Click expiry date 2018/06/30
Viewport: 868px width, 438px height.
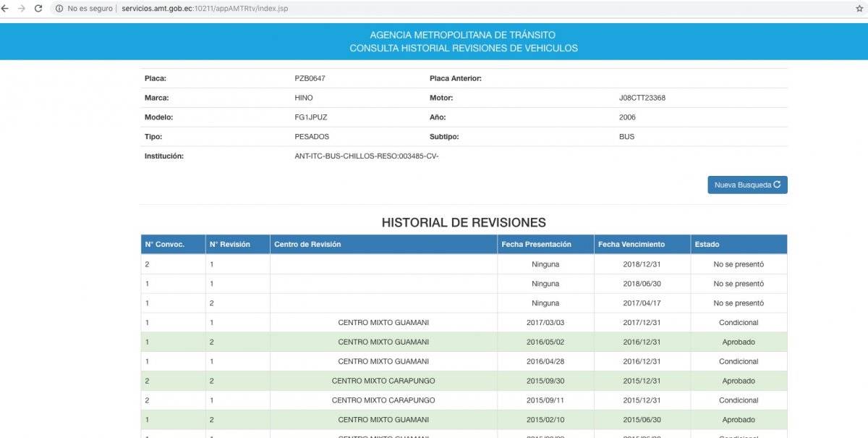(642, 284)
